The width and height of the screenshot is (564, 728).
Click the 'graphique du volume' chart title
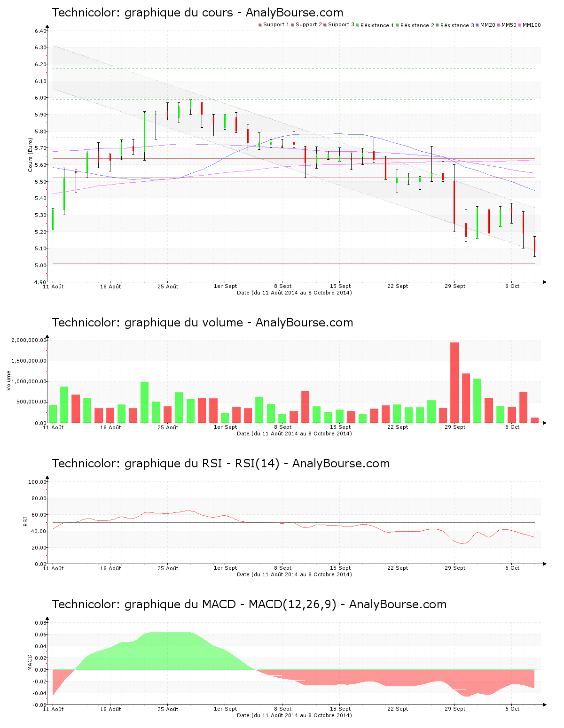click(202, 323)
